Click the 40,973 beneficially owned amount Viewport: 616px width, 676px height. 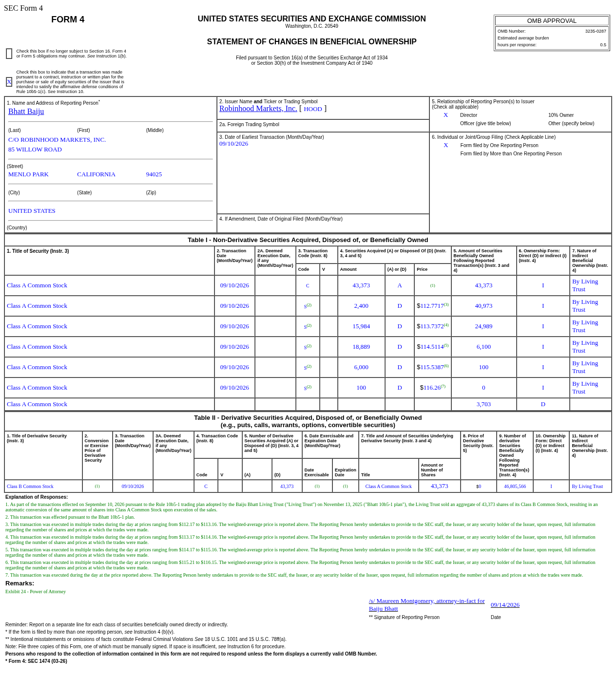point(483,306)
